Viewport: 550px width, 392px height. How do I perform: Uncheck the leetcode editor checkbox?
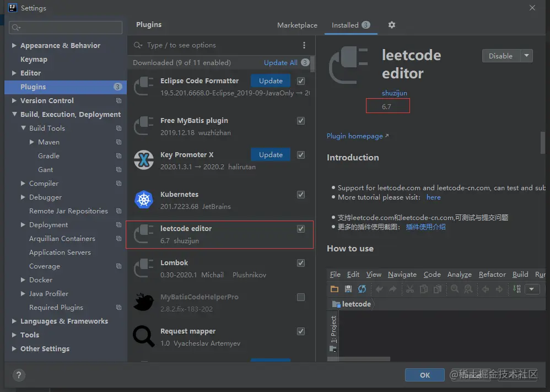(x=300, y=229)
